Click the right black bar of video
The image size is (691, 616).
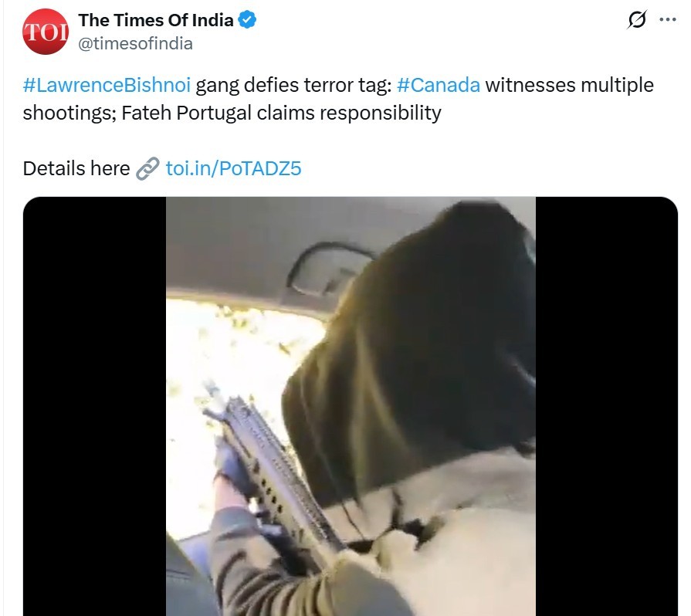tap(606, 406)
